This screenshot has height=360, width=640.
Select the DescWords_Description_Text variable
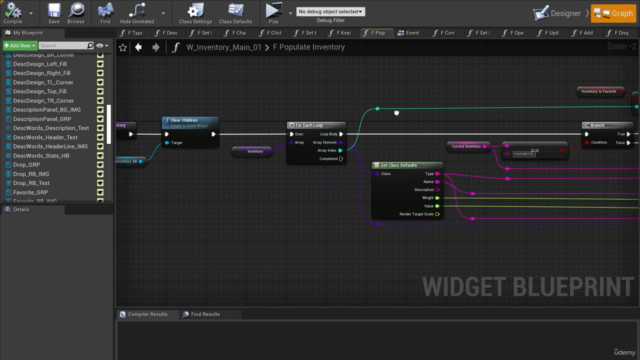point(51,128)
